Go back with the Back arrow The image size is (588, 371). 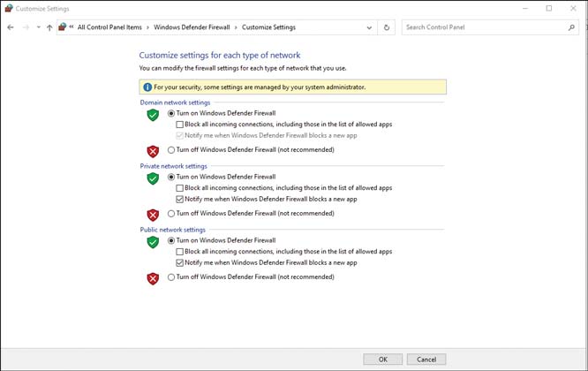11,27
